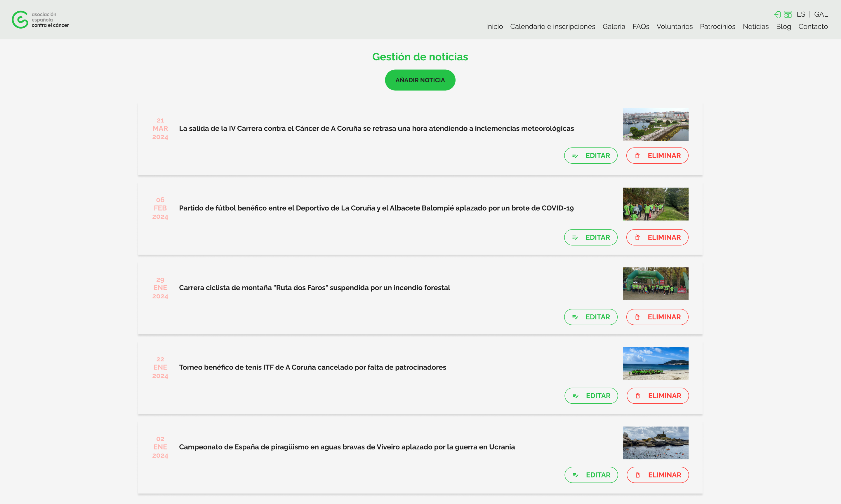Image resolution: width=841 pixels, height=504 pixels.
Task: Click trash icon for piragüismo Viveiro news
Action: [x=638, y=475]
